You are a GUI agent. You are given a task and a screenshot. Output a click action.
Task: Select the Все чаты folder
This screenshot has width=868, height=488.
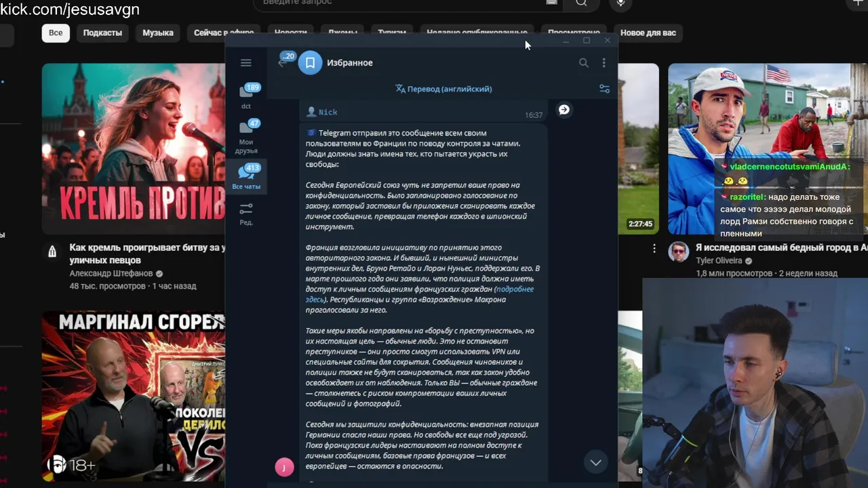click(x=246, y=176)
